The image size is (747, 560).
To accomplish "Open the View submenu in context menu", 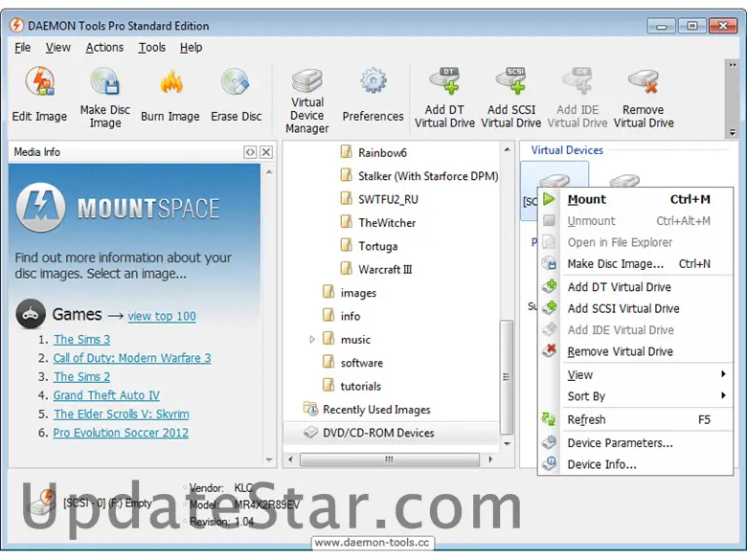I will (646, 374).
